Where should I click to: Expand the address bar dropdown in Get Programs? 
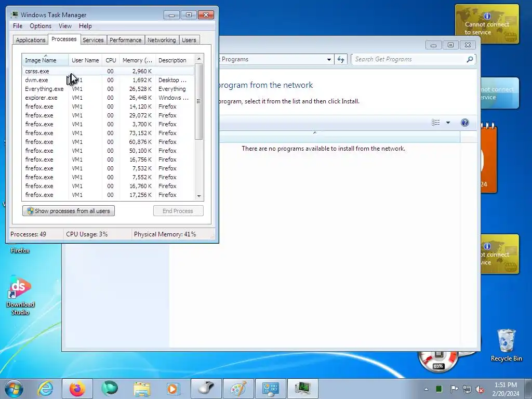[329, 59]
